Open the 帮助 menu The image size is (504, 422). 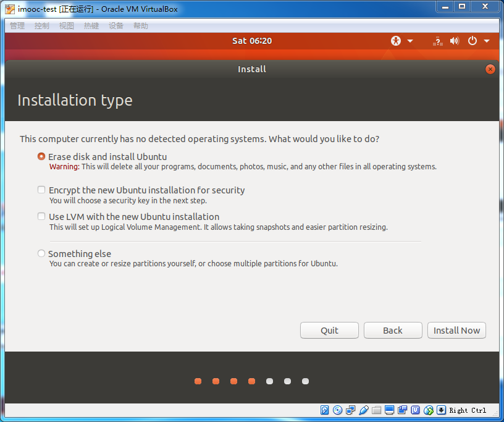pos(141,26)
